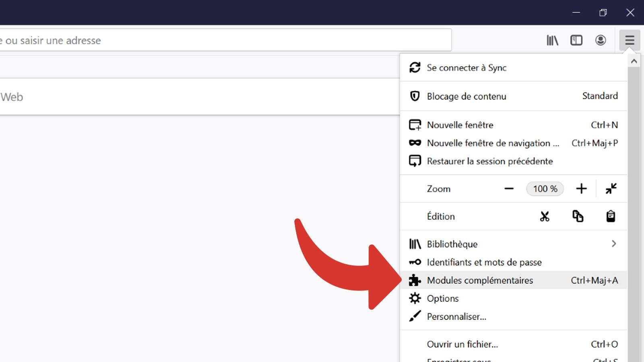Viewport: 644px width, 362px height.
Task: Zoom out with the minus button
Action: coord(509,189)
